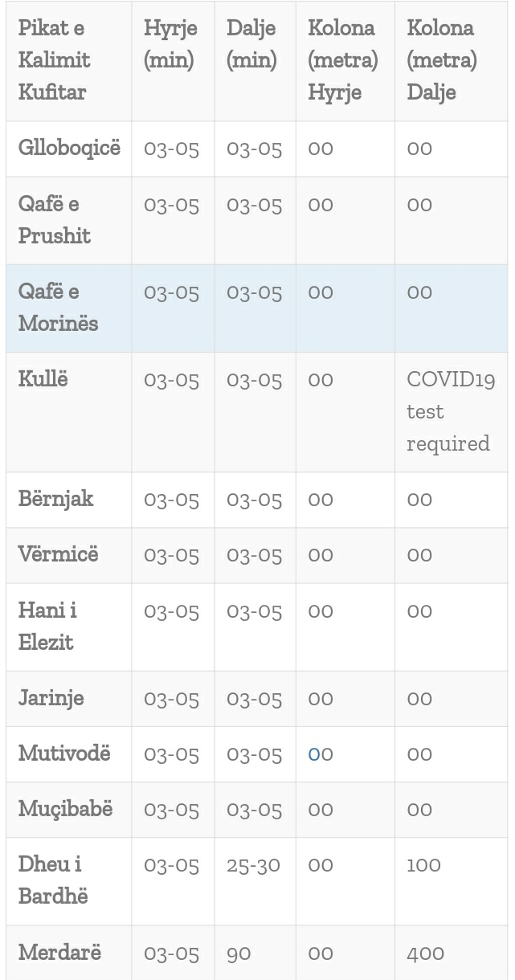Screen dimensions: 515x980
Task: Click the Hani i Elezit row label
Action: pyautogui.click(x=47, y=627)
